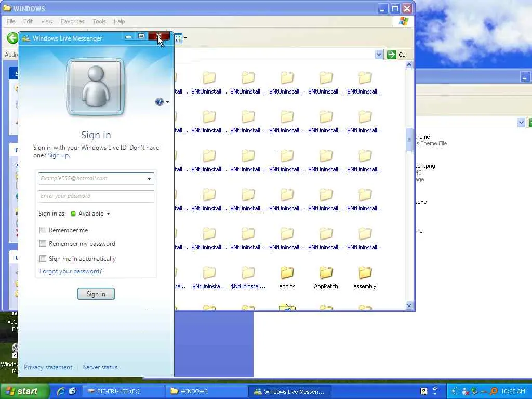Open the assembly folder
The width and height of the screenshot is (532, 399).
tap(365, 278)
